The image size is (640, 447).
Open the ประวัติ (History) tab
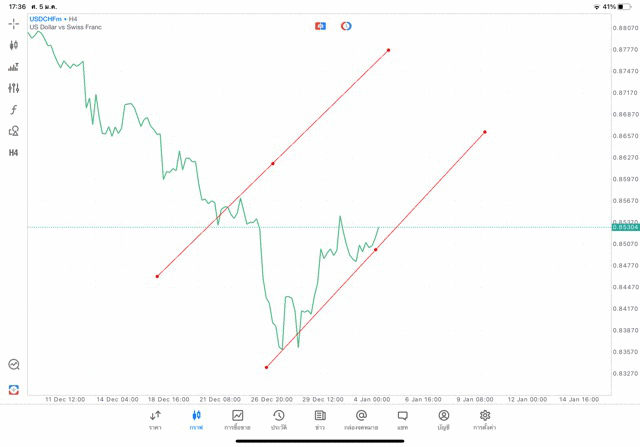[x=279, y=420]
